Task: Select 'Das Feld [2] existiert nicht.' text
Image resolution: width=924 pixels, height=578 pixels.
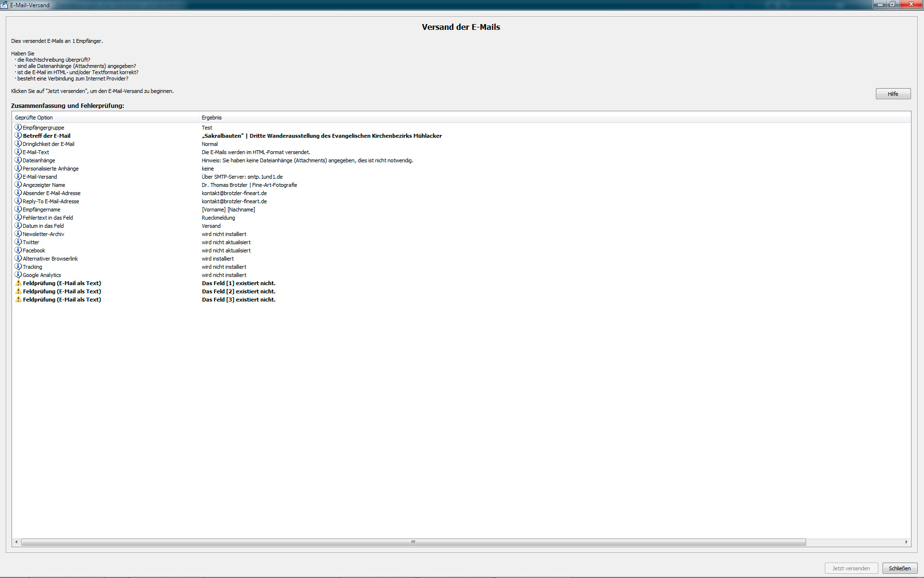Action: (239, 291)
